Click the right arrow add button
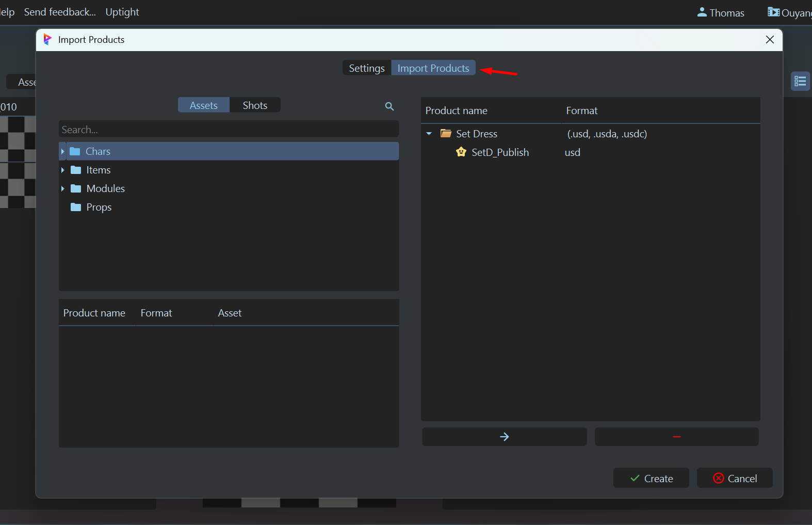The width and height of the screenshot is (812, 525). click(504, 437)
